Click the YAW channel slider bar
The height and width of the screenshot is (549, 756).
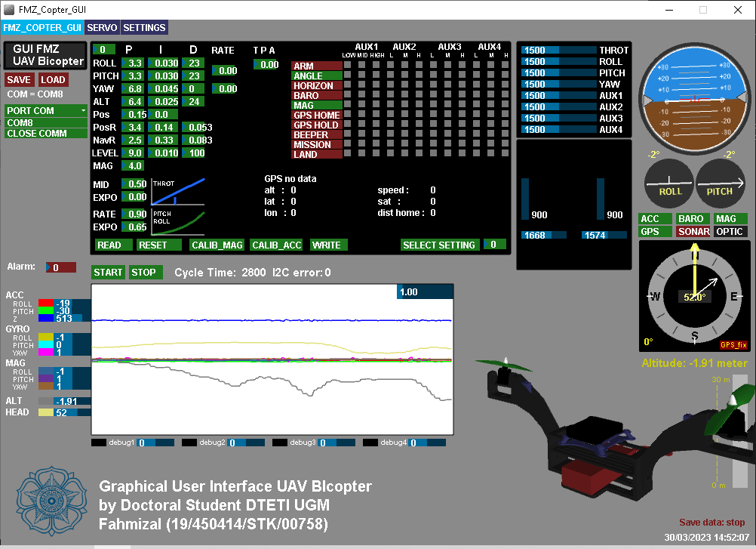click(x=559, y=84)
